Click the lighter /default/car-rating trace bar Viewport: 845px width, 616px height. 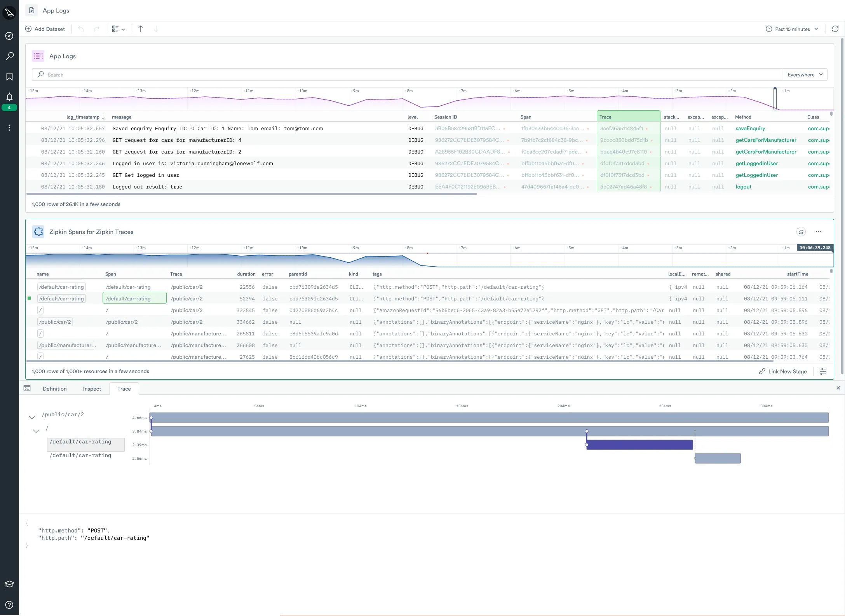[x=718, y=459]
